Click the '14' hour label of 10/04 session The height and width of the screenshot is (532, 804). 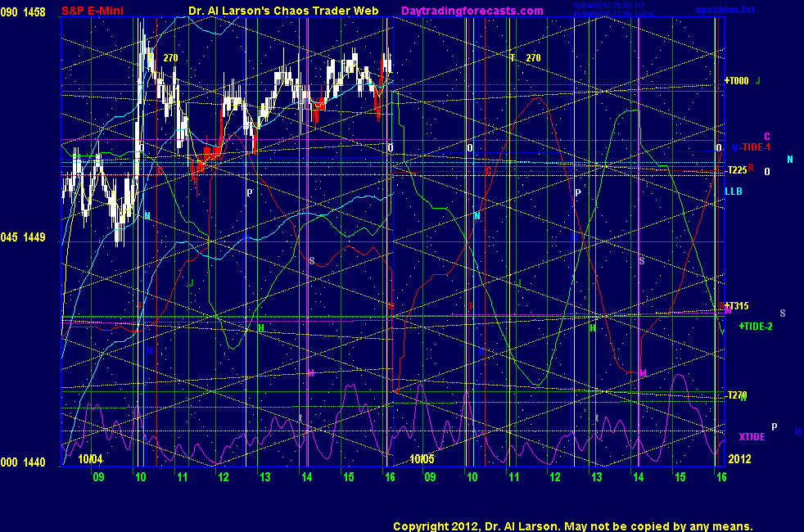click(307, 477)
